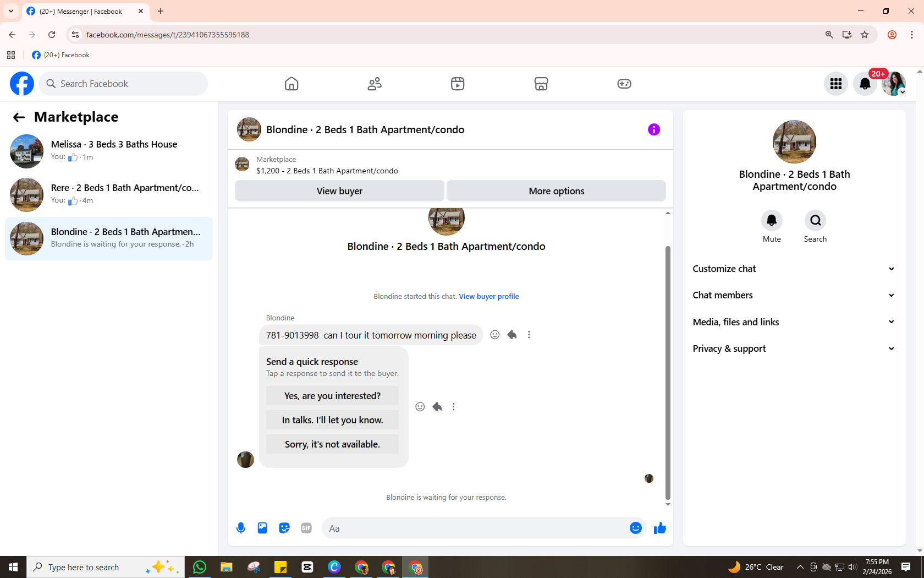The width and height of the screenshot is (924, 578).
Task: Click the chat message scrollbar
Action: click(x=668, y=373)
